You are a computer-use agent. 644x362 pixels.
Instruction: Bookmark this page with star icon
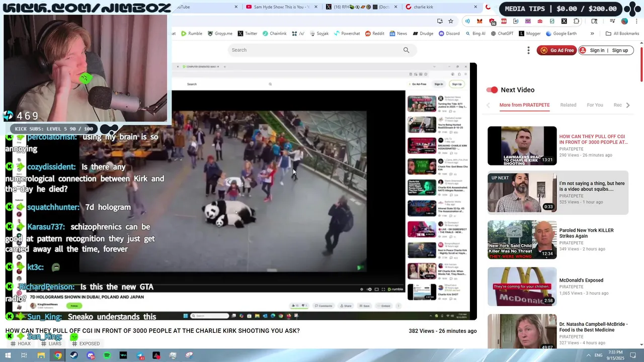click(451, 21)
